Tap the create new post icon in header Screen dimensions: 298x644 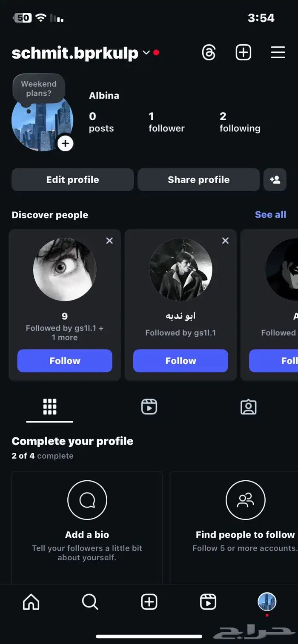(x=244, y=53)
